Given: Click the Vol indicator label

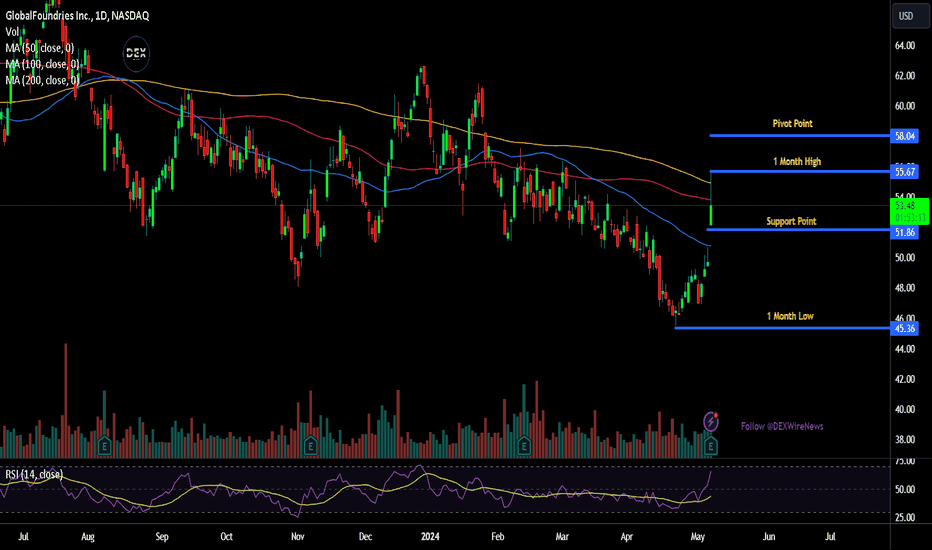Looking at the screenshot, I should pyautogui.click(x=12, y=32).
